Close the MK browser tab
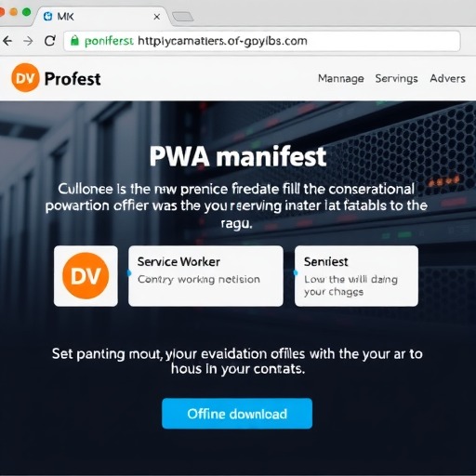476x476 pixels. (x=157, y=17)
